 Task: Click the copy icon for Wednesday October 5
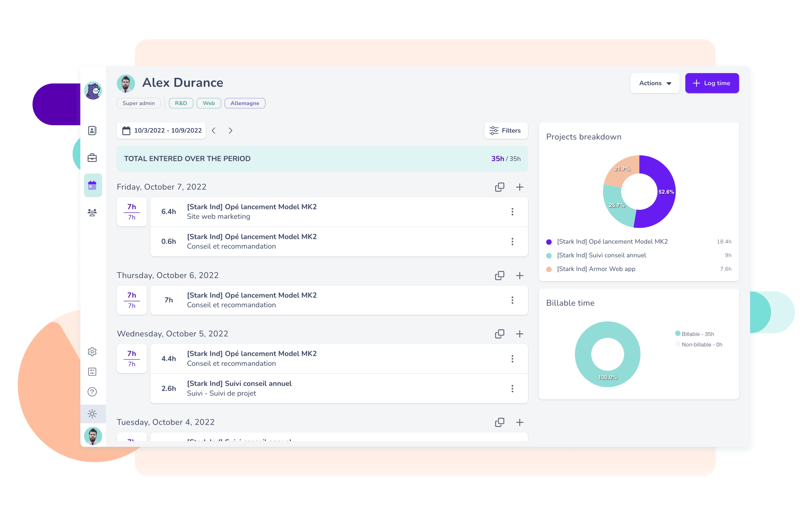click(x=500, y=333)
